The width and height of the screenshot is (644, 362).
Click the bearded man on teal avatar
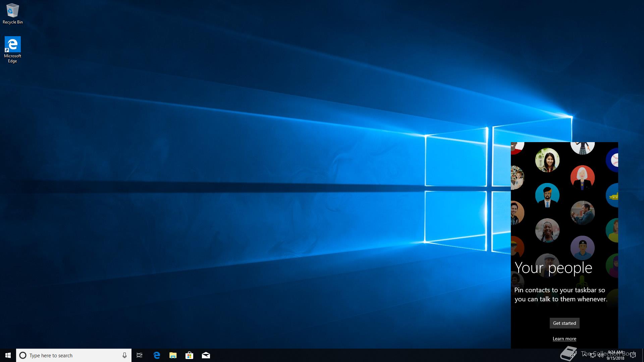pos(547,195)
